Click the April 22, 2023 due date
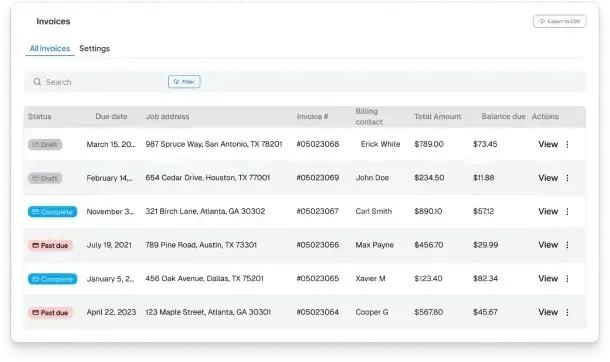The height and width of the screenshot is (362, 610). [111, 312]
